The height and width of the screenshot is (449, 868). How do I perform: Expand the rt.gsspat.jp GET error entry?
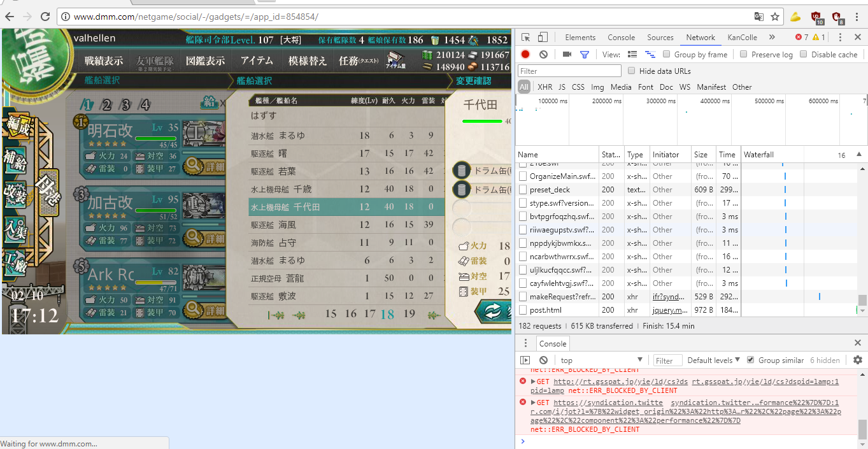pos(533,382)
